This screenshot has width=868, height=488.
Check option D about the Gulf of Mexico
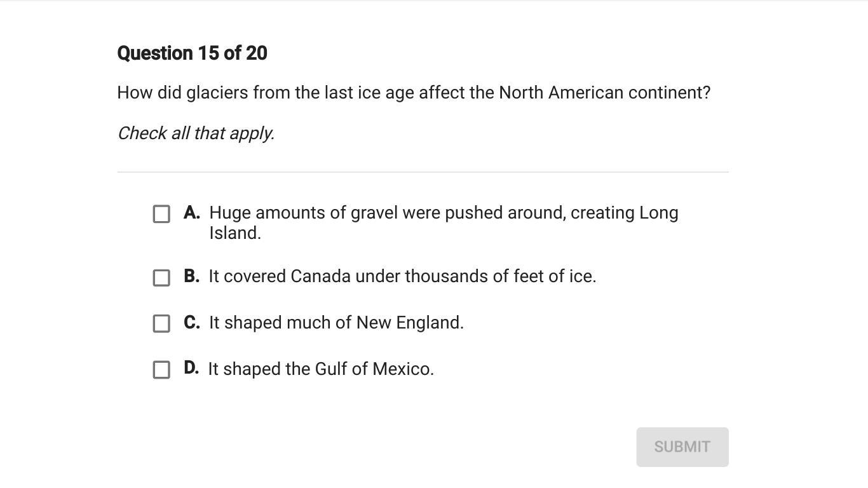tap(161, 370)
